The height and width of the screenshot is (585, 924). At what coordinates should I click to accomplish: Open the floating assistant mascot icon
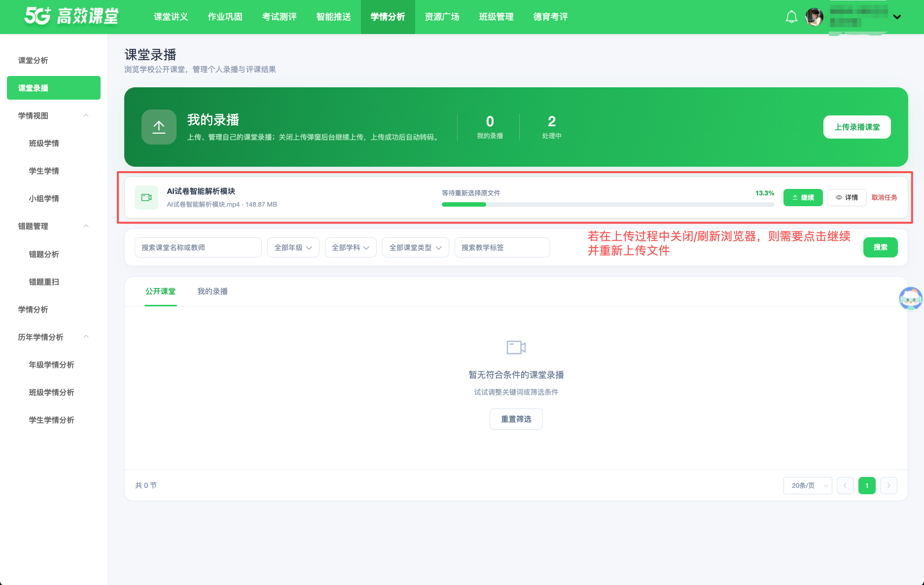pyautogui.click(x=910, y=298)
